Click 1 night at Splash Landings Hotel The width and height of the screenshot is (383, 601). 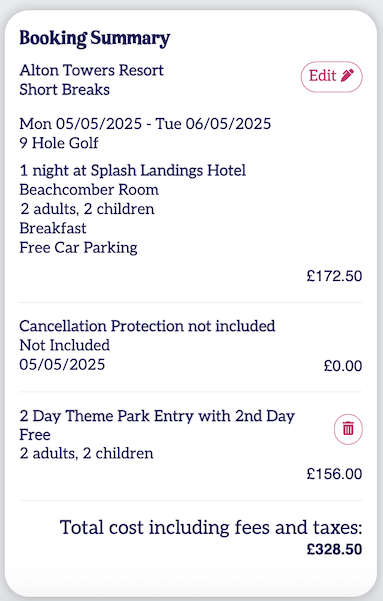point(133,171)
